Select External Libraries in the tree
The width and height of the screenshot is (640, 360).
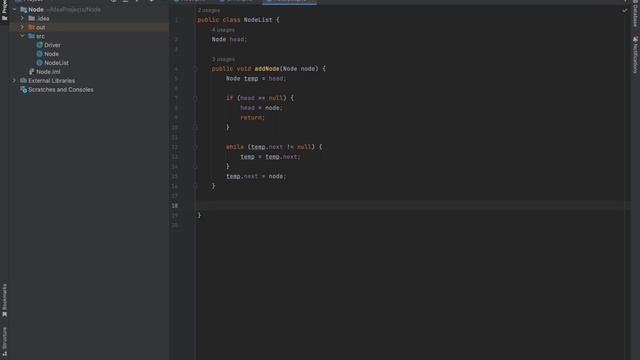click(51, 81)
